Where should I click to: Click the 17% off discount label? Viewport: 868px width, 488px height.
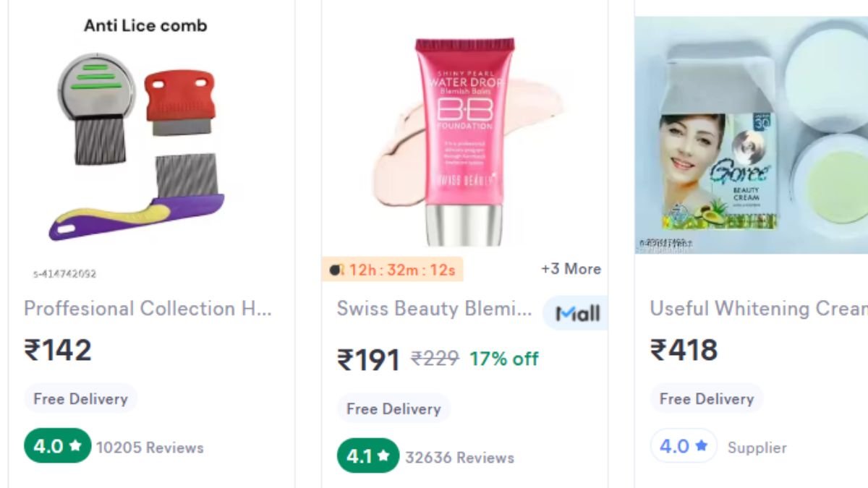[x=503, y=359]
